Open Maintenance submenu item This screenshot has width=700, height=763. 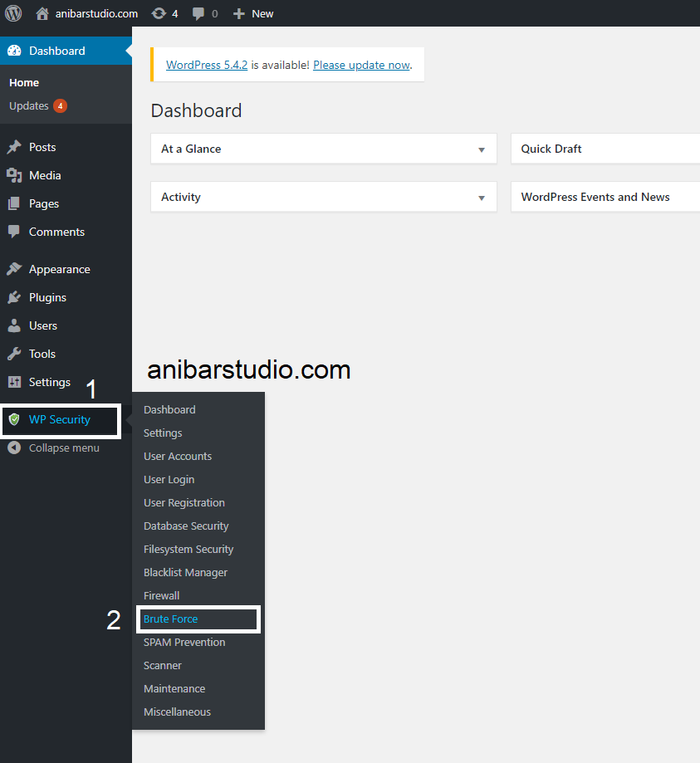174,688
